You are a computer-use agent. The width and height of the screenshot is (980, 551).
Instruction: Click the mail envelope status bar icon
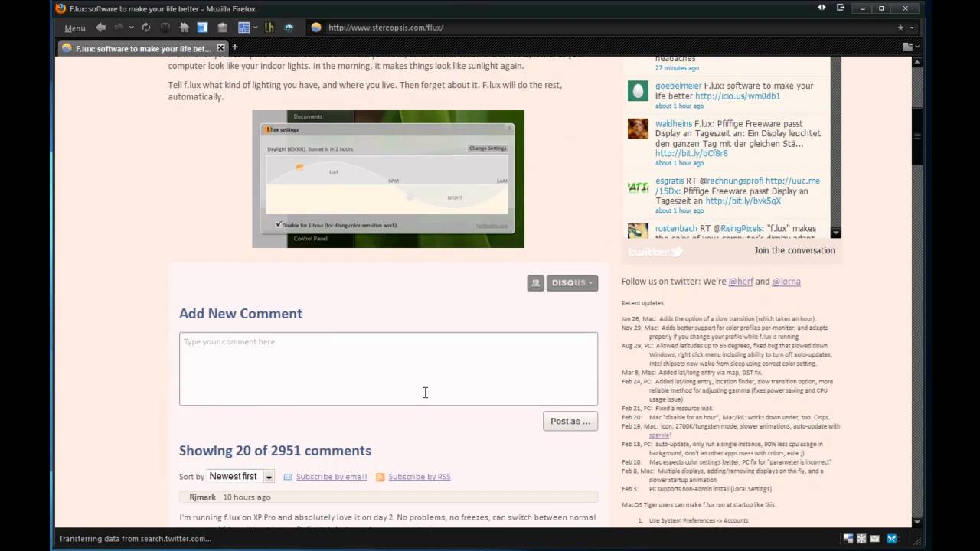point(874,539)
